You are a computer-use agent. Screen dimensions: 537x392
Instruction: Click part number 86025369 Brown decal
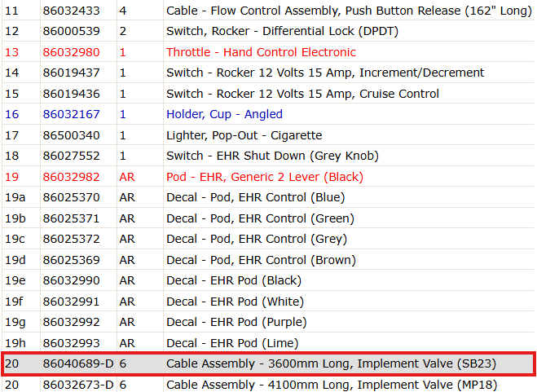71,260
